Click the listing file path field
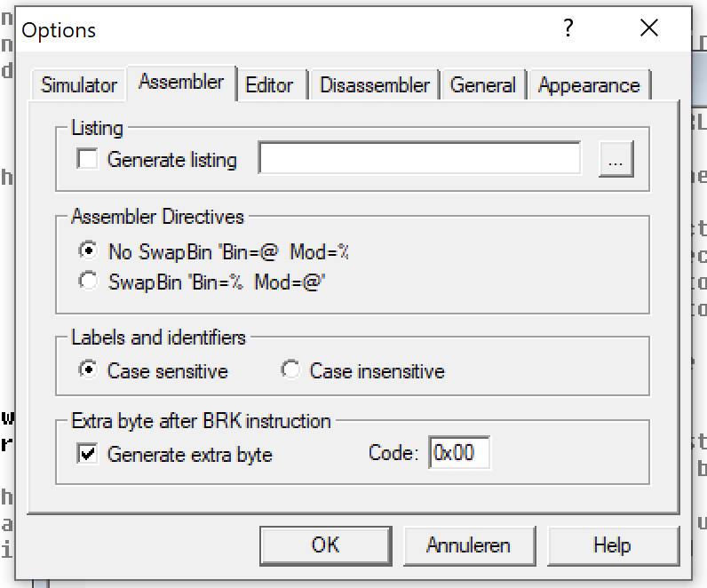707x588 pixels. pos(419,160)
